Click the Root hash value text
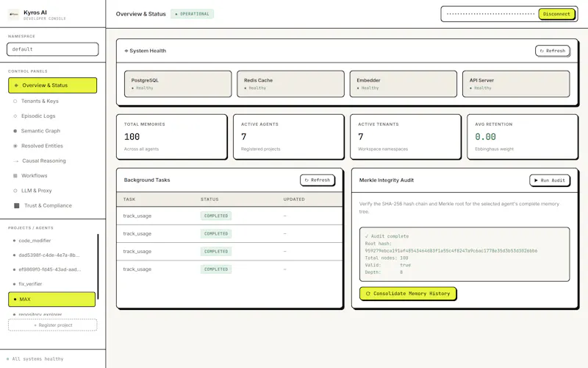Screen dimensions: 588x368 pyautogui.click(x=451, y=251)
